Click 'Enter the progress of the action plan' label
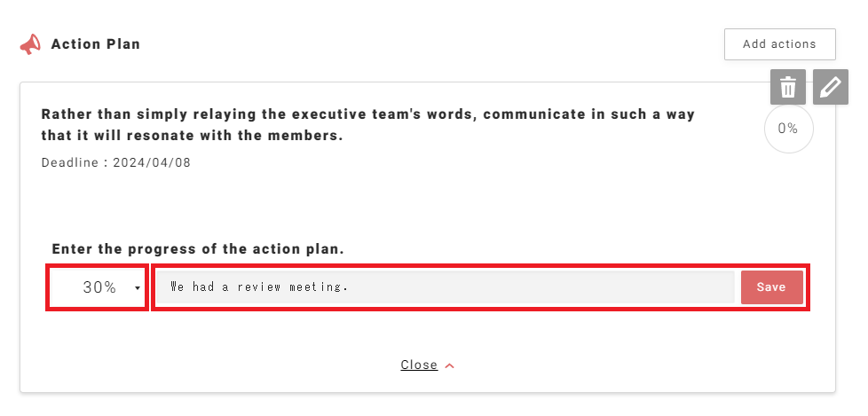This screenshot has width=868, height=416. click(x=198, y=250)
